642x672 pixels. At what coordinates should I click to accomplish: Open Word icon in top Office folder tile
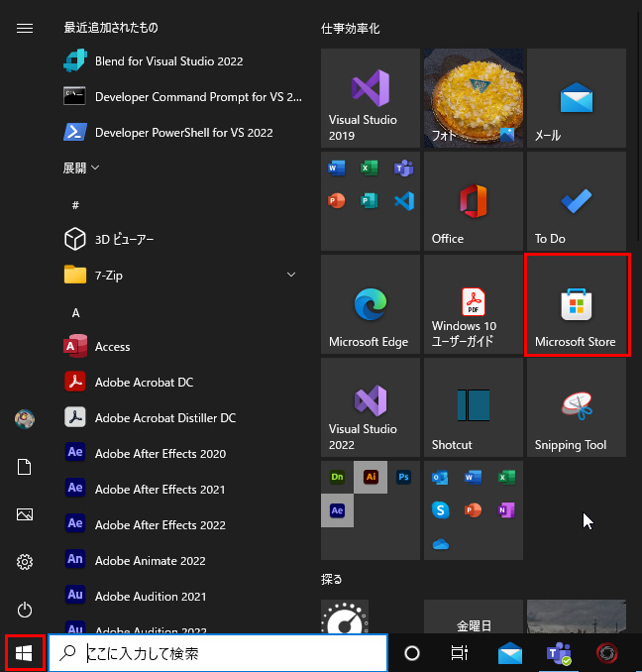click(337, 168)
